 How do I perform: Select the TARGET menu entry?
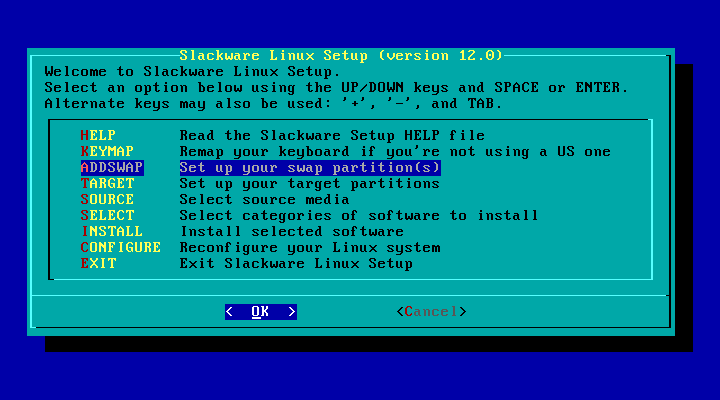tap(106, 184)
